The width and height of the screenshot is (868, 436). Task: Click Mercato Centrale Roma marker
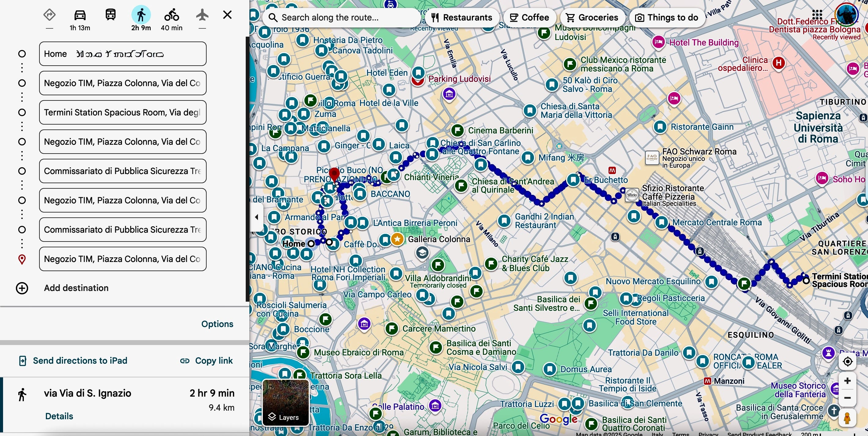(662, 222)
